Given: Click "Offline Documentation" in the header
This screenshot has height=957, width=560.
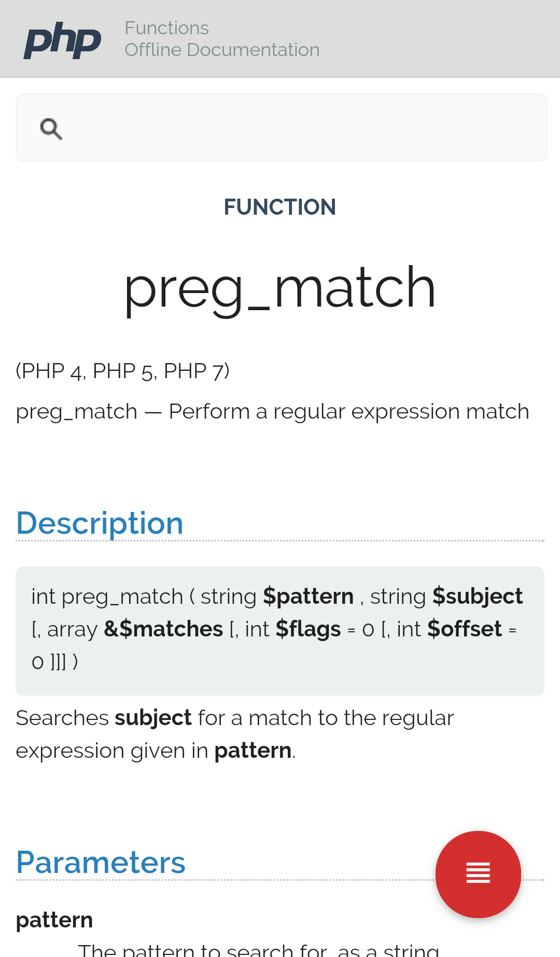Looking at the screenshot, I should click(222, 50).
